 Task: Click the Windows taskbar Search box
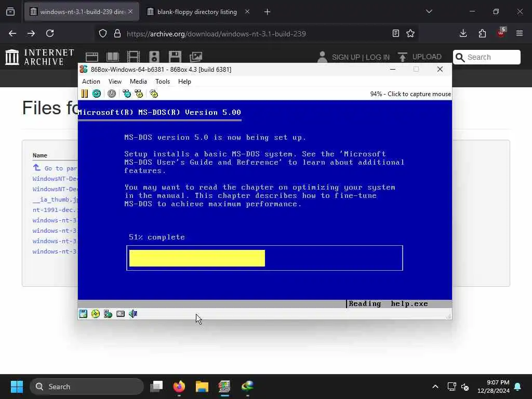tap(87, 387)
